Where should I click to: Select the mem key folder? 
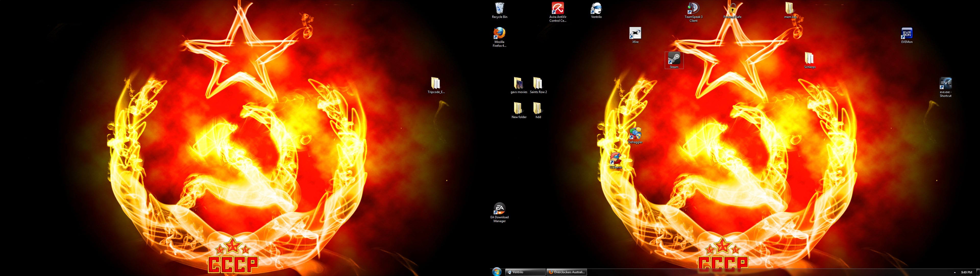pos(790,10)
